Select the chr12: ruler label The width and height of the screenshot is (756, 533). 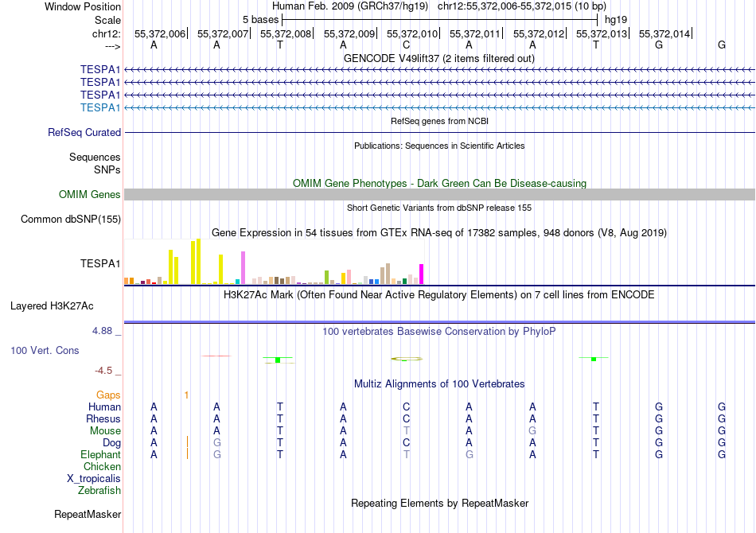pos(106,33)
